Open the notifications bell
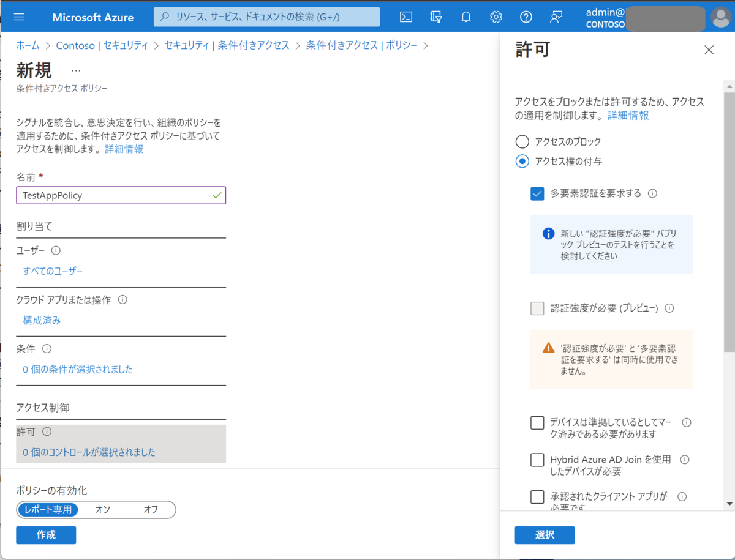 click(x=466, y=17)
